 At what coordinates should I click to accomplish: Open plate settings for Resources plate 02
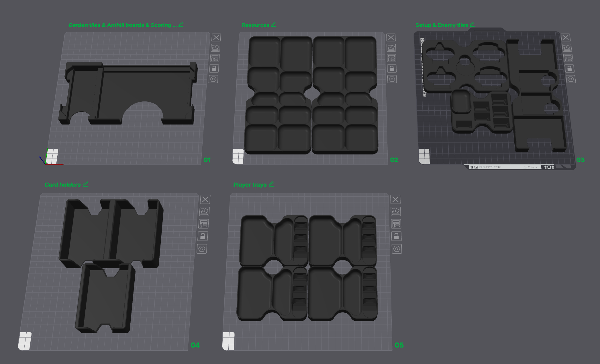point(392,79)
